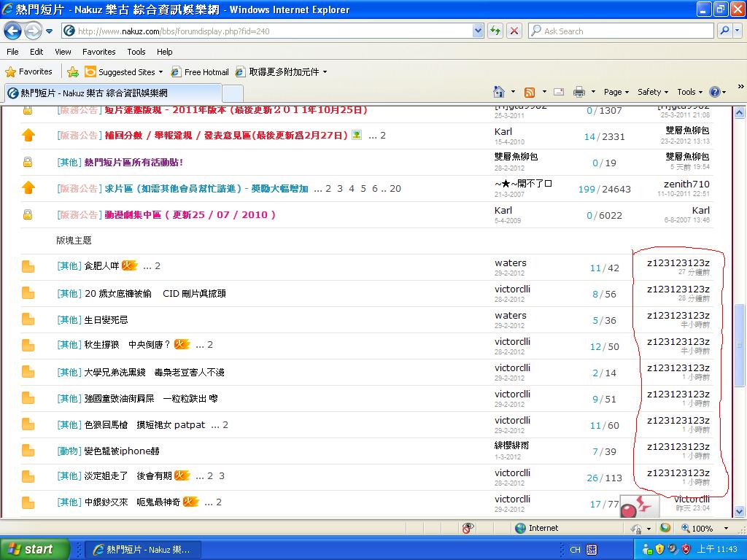The image size is (747, 560).
Task: Open the 補回分數 / 舉報違規 announcement thread
Action: coord(226,136)
